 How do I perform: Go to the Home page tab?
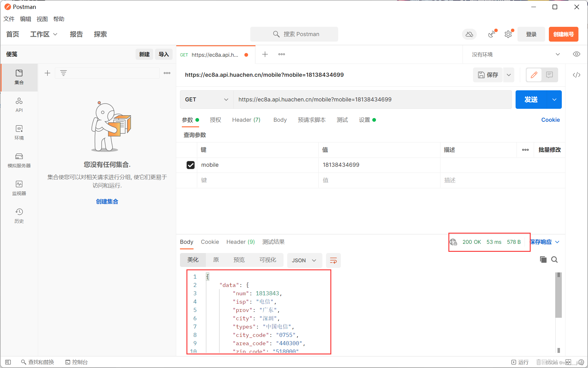[13, 34]
